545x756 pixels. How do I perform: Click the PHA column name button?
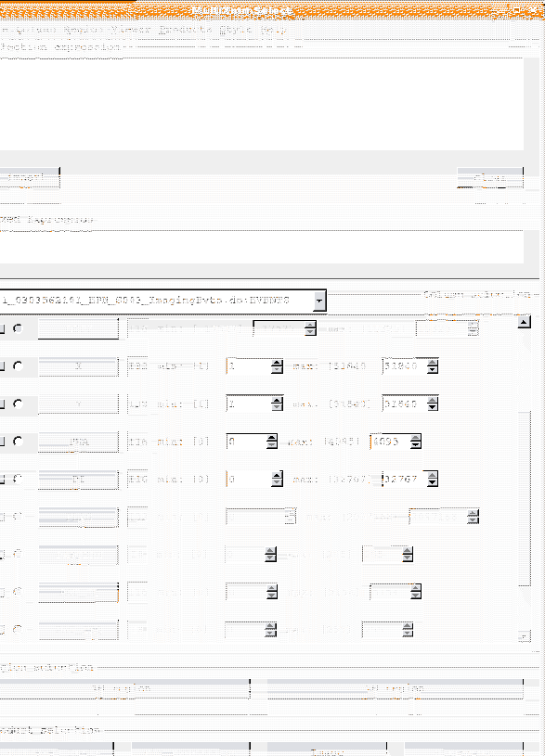pos(78,442)
